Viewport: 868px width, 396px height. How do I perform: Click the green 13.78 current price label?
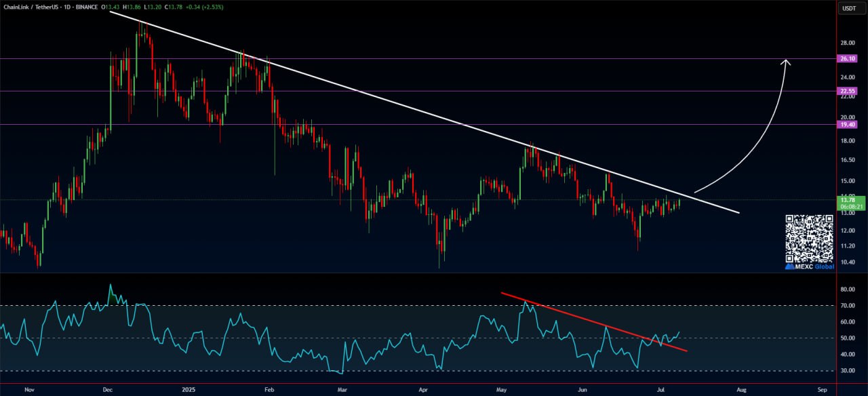coord(848,199)
